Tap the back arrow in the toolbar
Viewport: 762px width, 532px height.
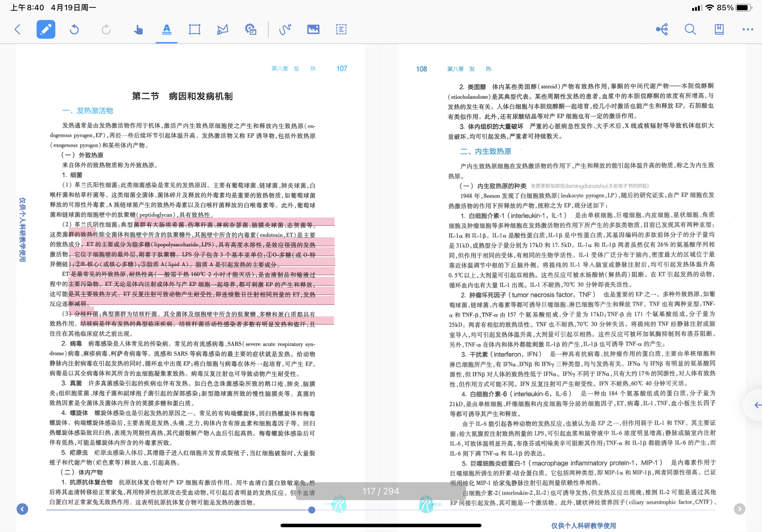point(18,29)
